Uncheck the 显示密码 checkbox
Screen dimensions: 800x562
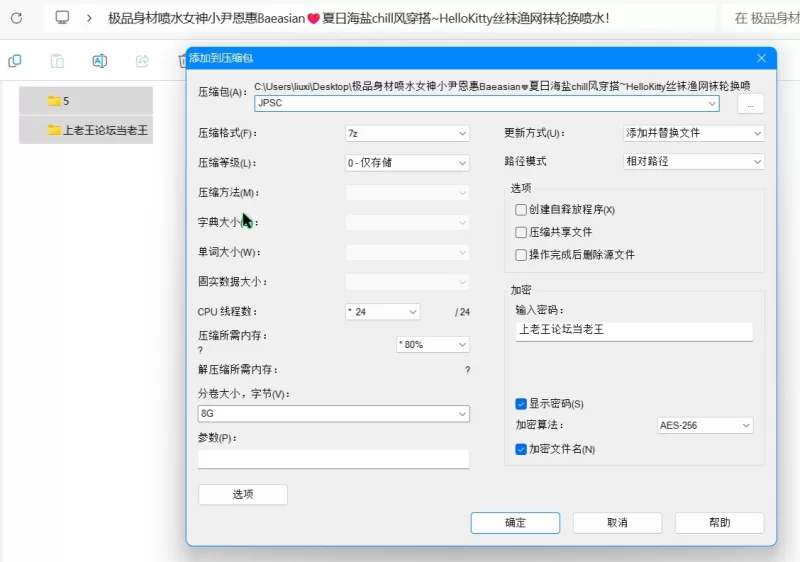pyautogui.click(x=521, y=404)
